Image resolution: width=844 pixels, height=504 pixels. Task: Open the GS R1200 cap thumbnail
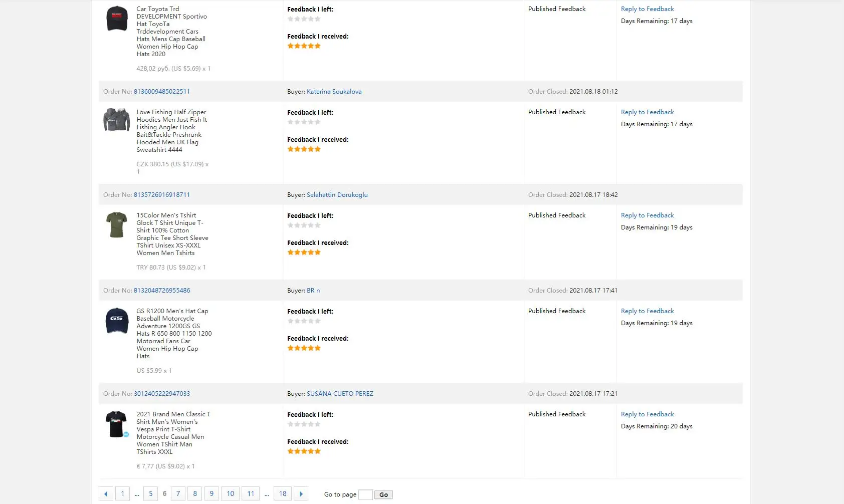tap(117, 321)
